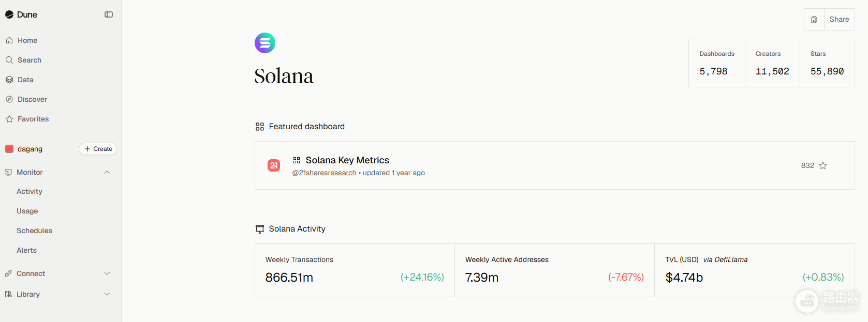Expand the Library section

pos(107,294)
